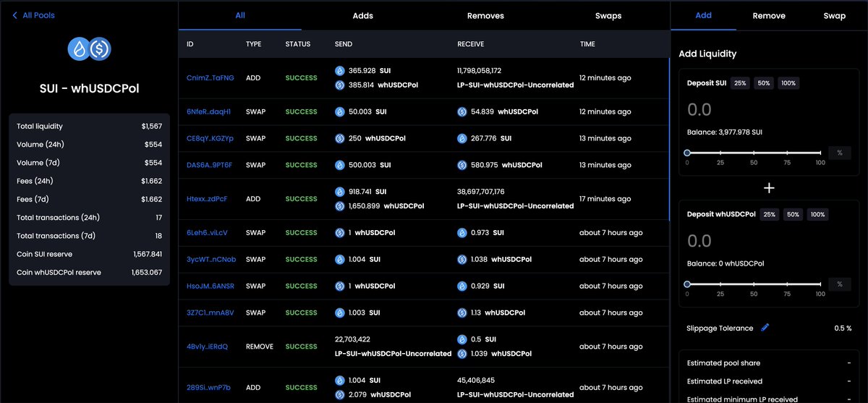Open transaction 3Z7C1..mnA8V
The image size is (868, 403).
click(x=210, y=313)
